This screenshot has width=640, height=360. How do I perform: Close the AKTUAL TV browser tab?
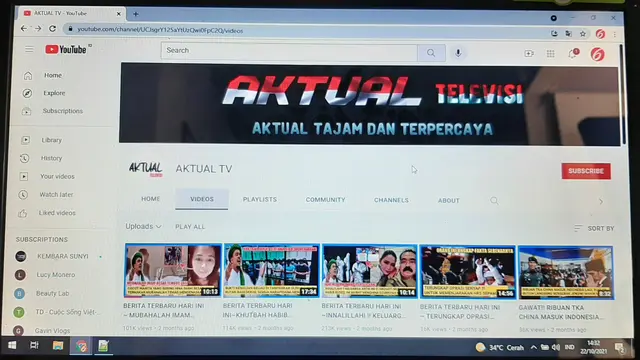click(119, 13)
